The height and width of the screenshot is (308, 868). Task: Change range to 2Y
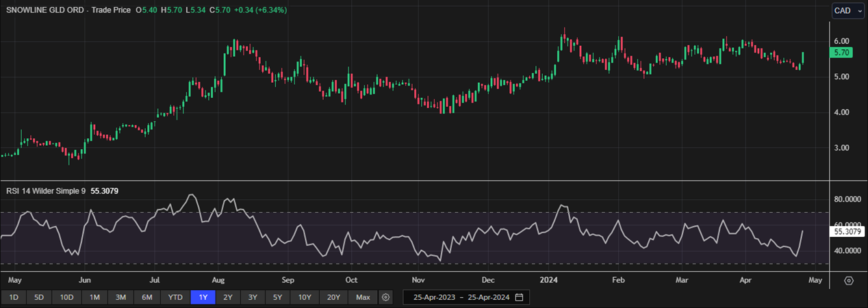pyautogui.click(x=228, y=298)
